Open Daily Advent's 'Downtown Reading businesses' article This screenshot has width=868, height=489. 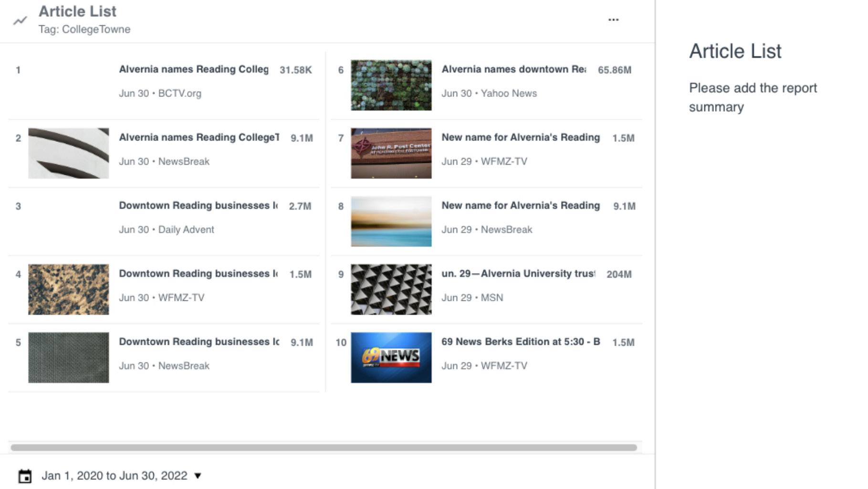pos(199,205)
